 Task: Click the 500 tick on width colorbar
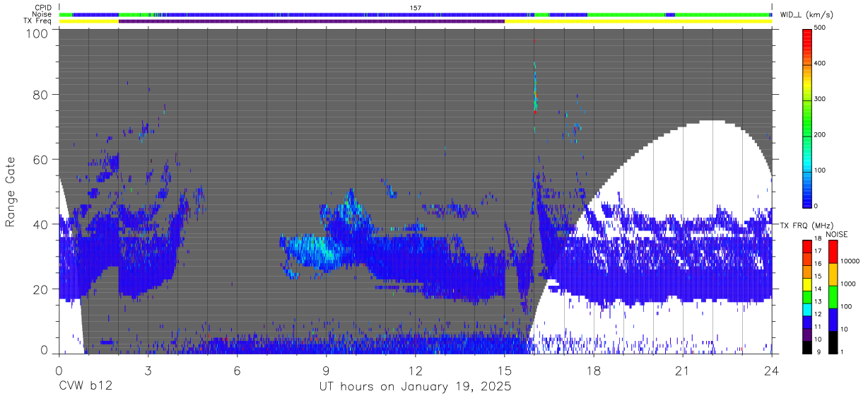(x=820, y=28)
